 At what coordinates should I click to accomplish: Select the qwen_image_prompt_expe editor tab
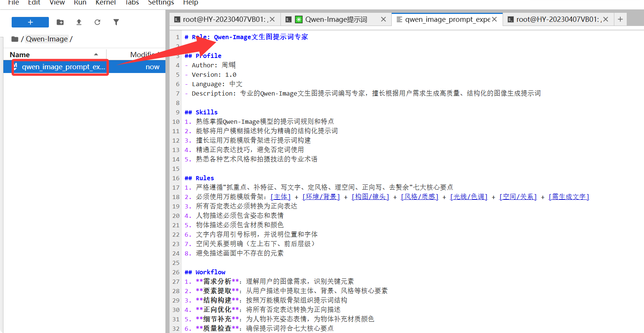coord(447,19)
